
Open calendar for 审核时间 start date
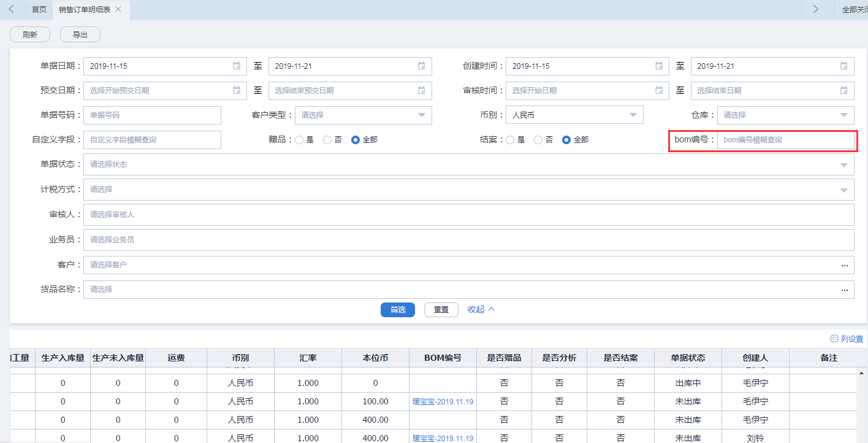[659, 91]
